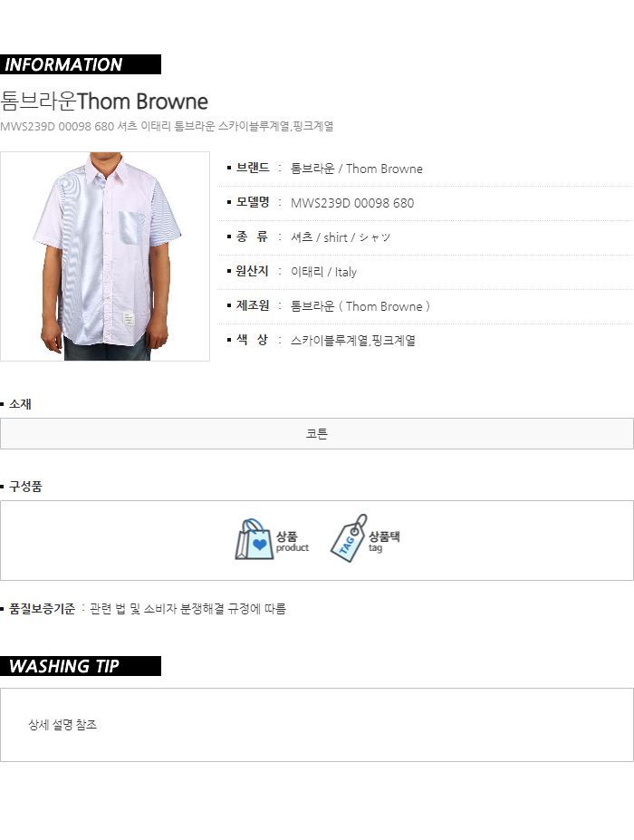The image size is (634, 840).
Task: Click the 종류 shirt category value
Action: pyautogui.click(x=341, y=237)
